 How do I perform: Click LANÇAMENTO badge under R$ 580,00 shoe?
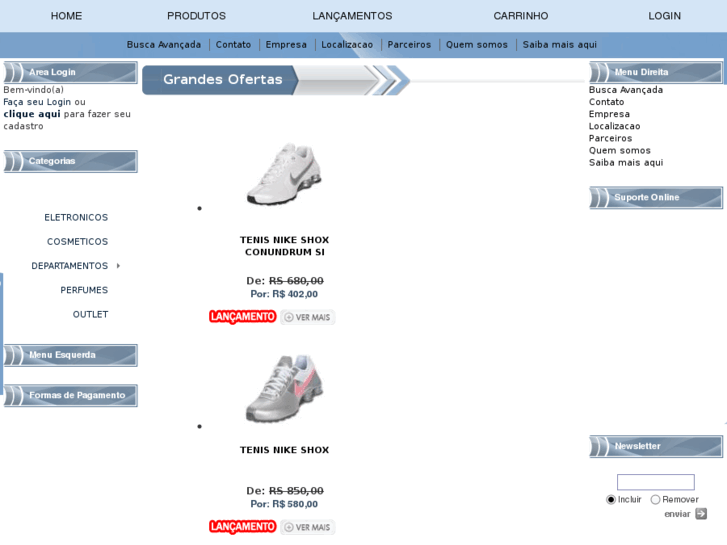tap(242, 527)
